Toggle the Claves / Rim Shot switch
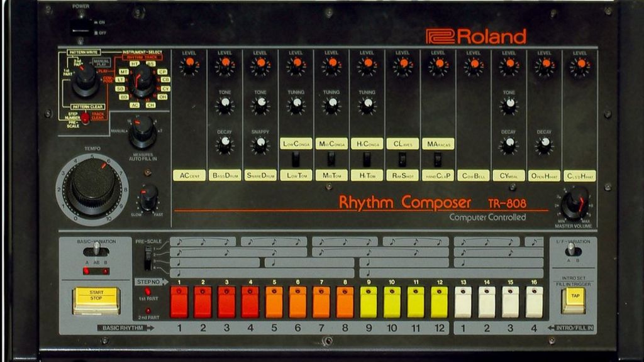644x362 pixels. (402, 159)
